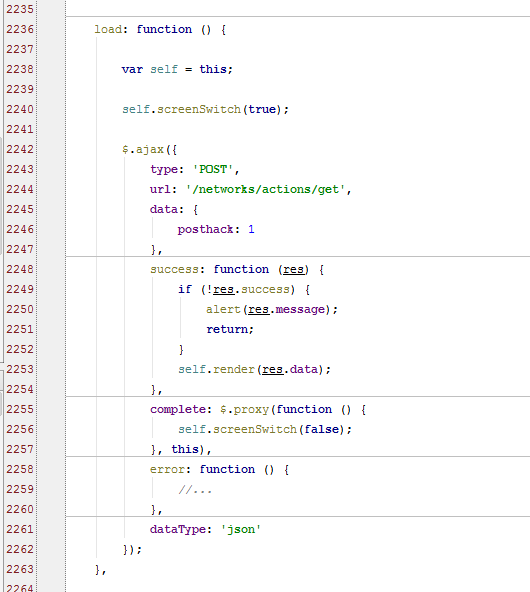Click the 'complete' property name
530x592 pixels.
178,410
